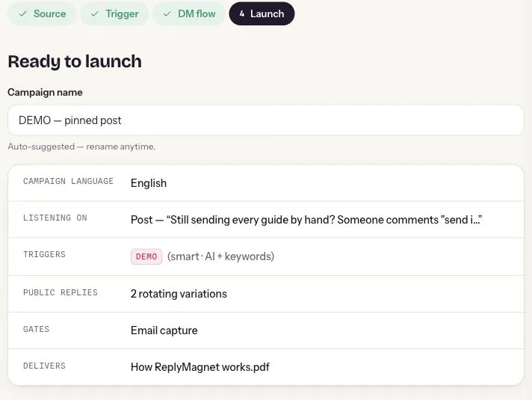Screen dimensions: 532x400
Task: Click the 'English' language value
Action: [149, 183]
